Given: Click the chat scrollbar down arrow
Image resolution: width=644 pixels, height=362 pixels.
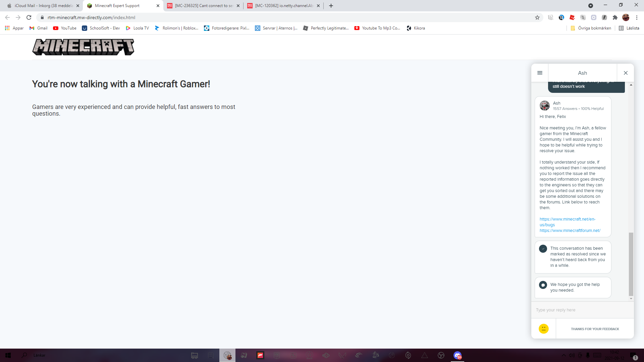Looking at the screenshot, I should pyautogui.click(x=631, y=299).
